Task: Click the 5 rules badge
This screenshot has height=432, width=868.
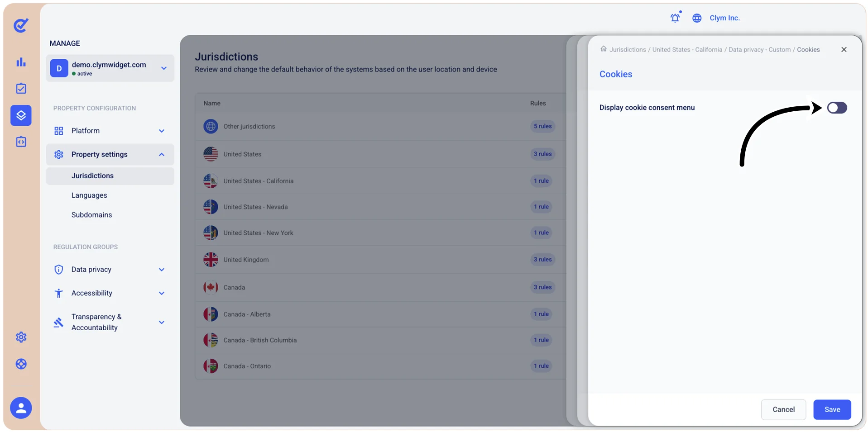Action: [x=542, y=126]
